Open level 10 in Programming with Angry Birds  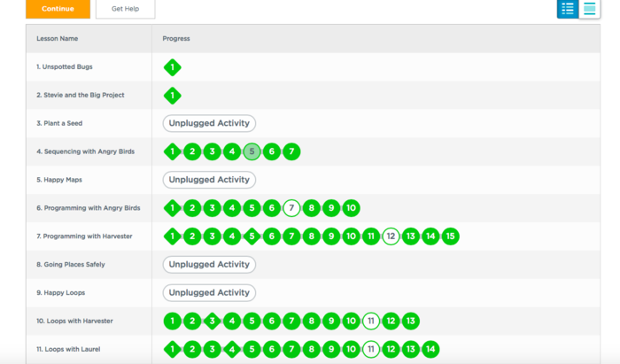(x=351, y=208)
